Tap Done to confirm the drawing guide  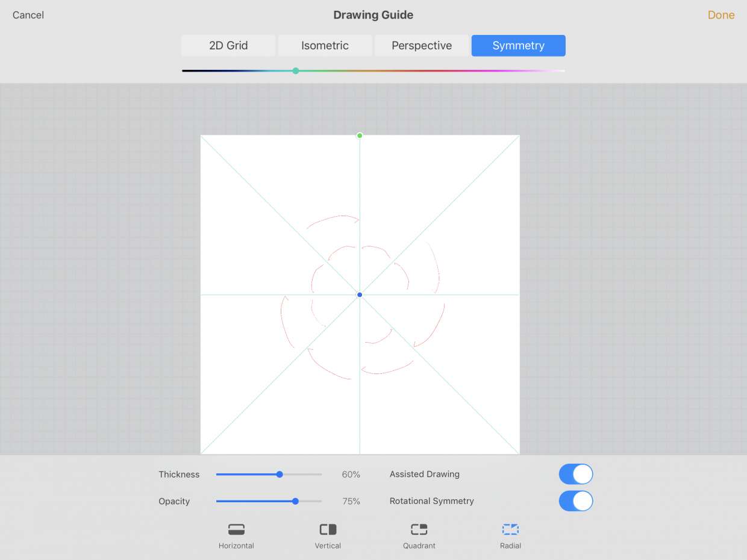pos(720,15)
